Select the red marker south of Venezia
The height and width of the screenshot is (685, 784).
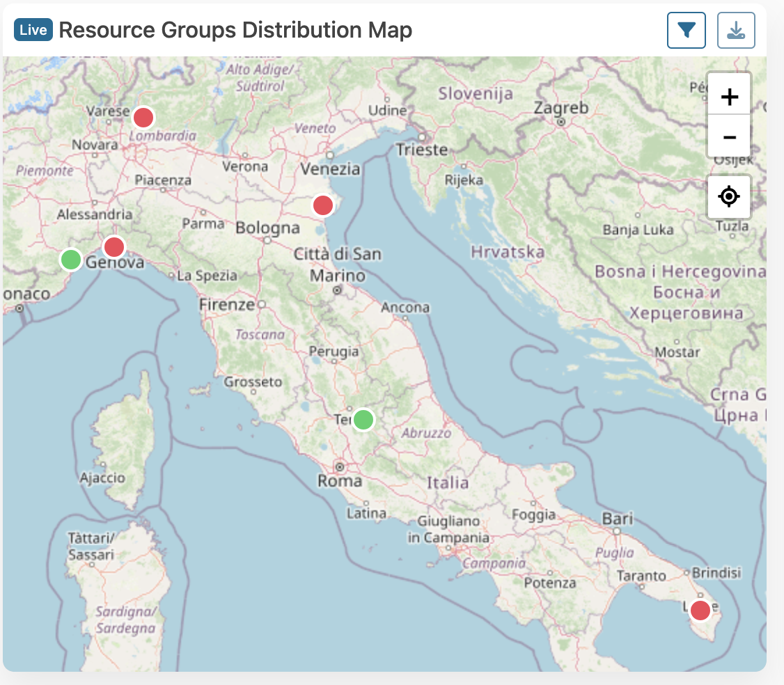[x=322, y=205]
